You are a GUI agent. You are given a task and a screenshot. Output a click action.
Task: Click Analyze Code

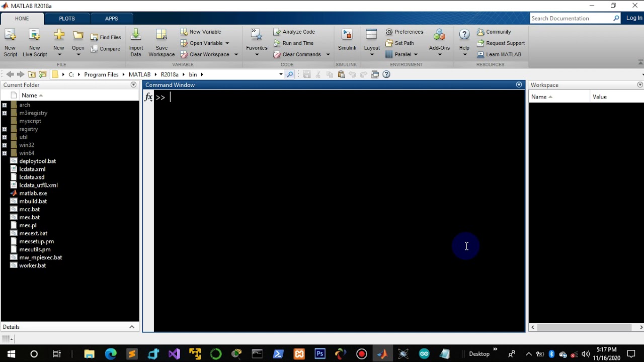coord(294,32)
